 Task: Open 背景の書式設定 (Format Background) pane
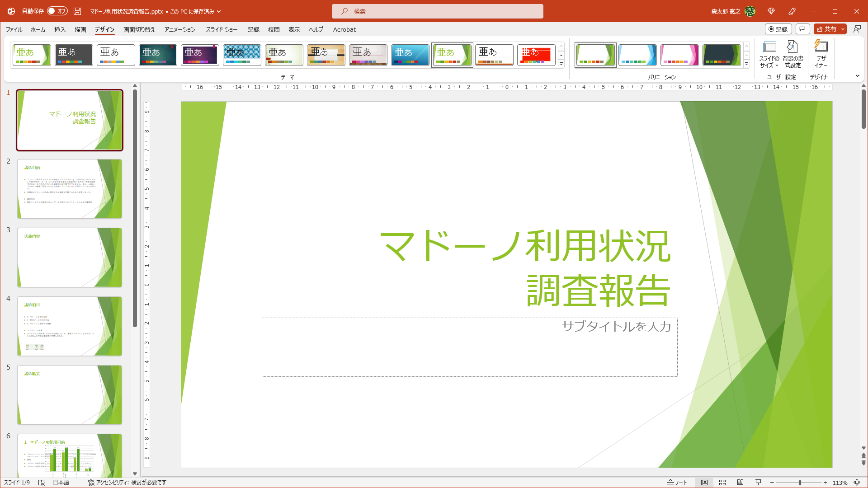[792, 54]
